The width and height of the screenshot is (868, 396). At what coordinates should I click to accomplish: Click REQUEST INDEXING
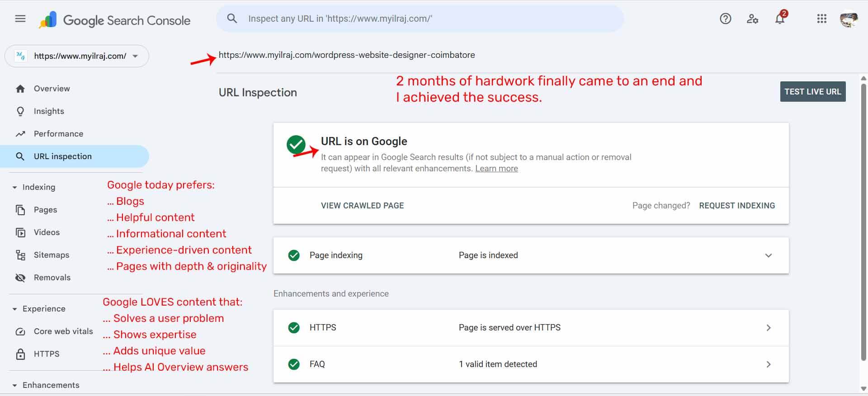tap(737, 206)
